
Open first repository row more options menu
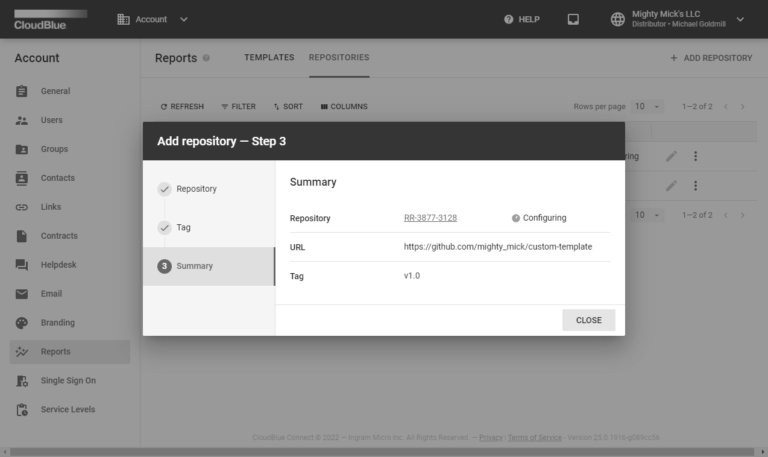pos(696,156)
